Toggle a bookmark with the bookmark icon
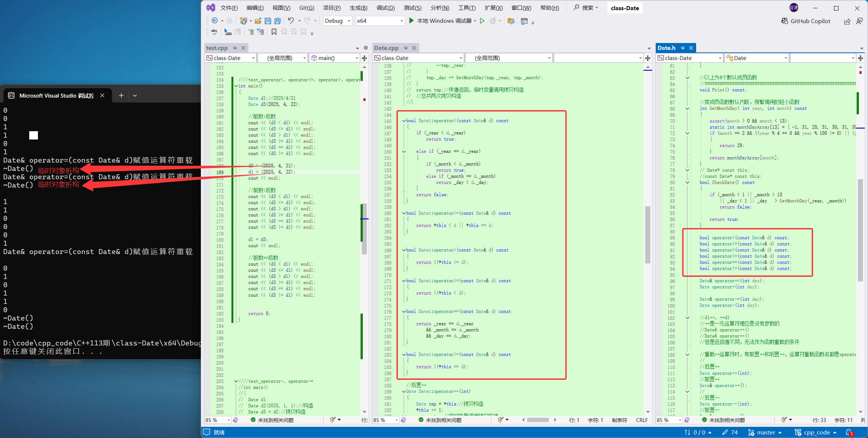 [x=274, y=32]
